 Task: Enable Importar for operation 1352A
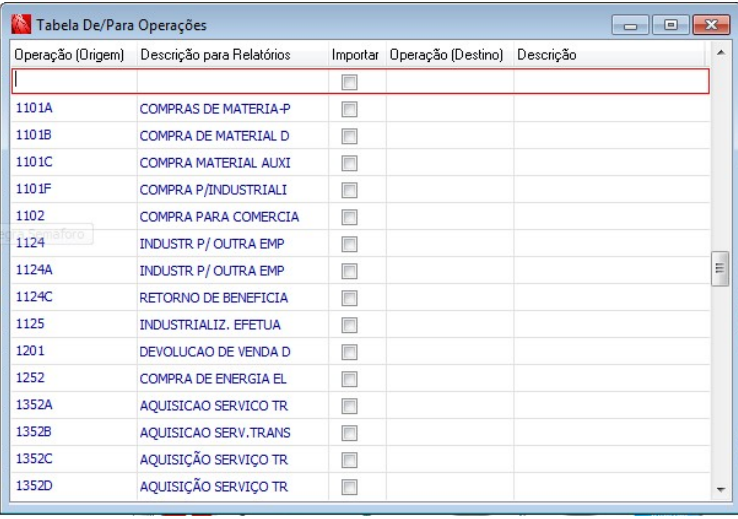tap(349, 406)
